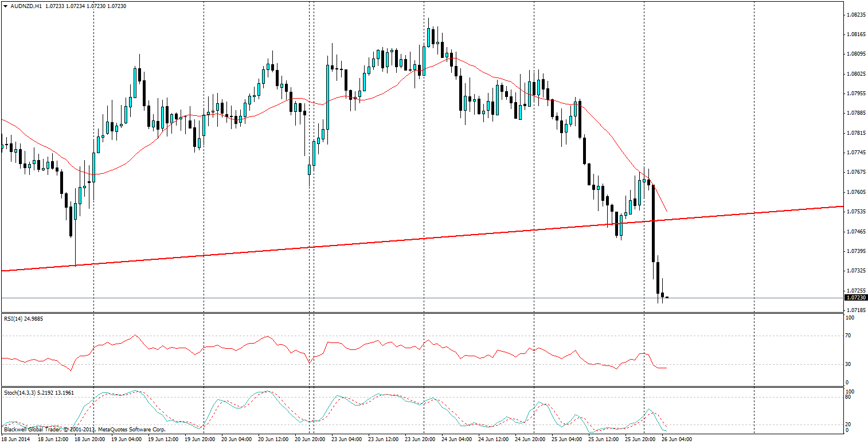868x444 pixels.
Task: Click the RSI(14) 24.9885 indicator label
Action: [x=24, y=318]
